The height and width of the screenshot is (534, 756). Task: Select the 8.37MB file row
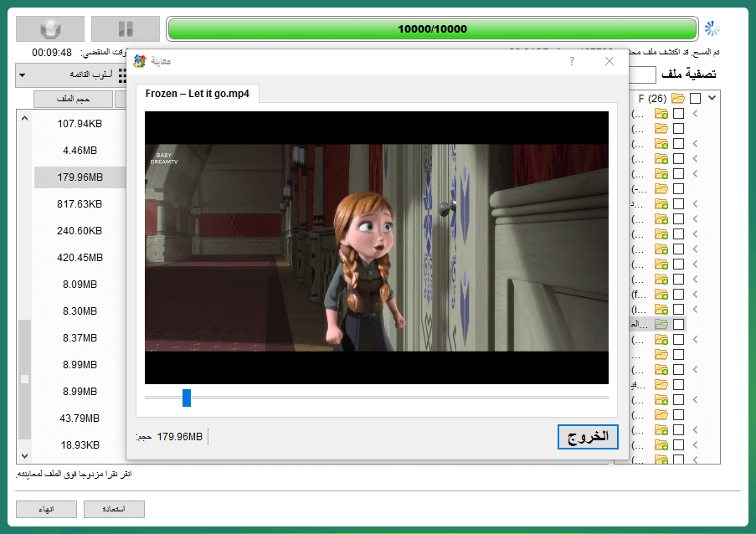pyautogui.click(x=80, y=338)
